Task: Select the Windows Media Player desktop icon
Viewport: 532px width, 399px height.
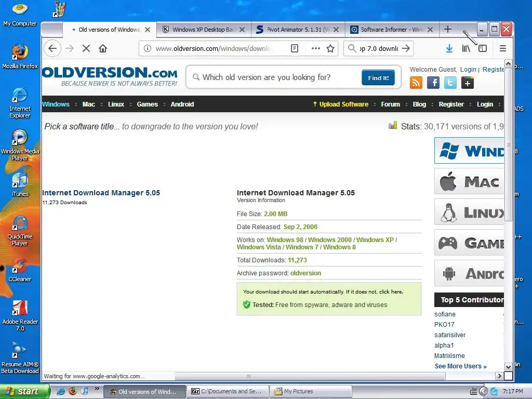Action: tap(20, 145)
